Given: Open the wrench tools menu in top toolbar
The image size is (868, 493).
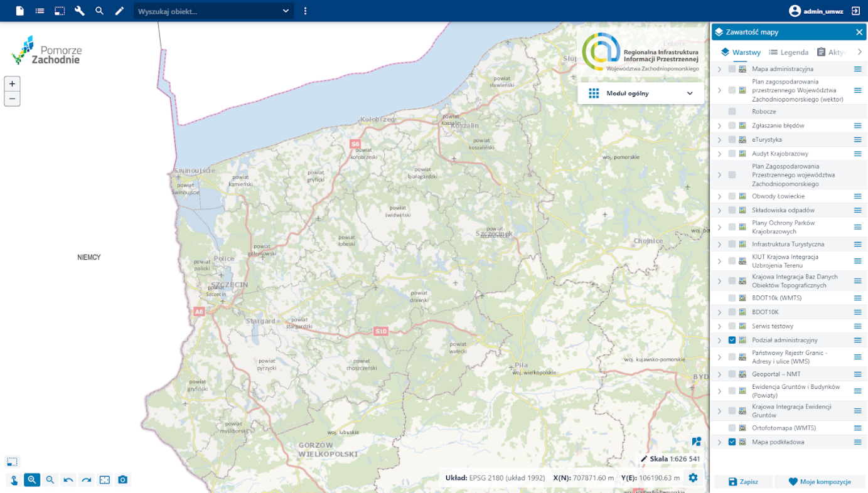Looking at the screenshot, I should [80, 11].
